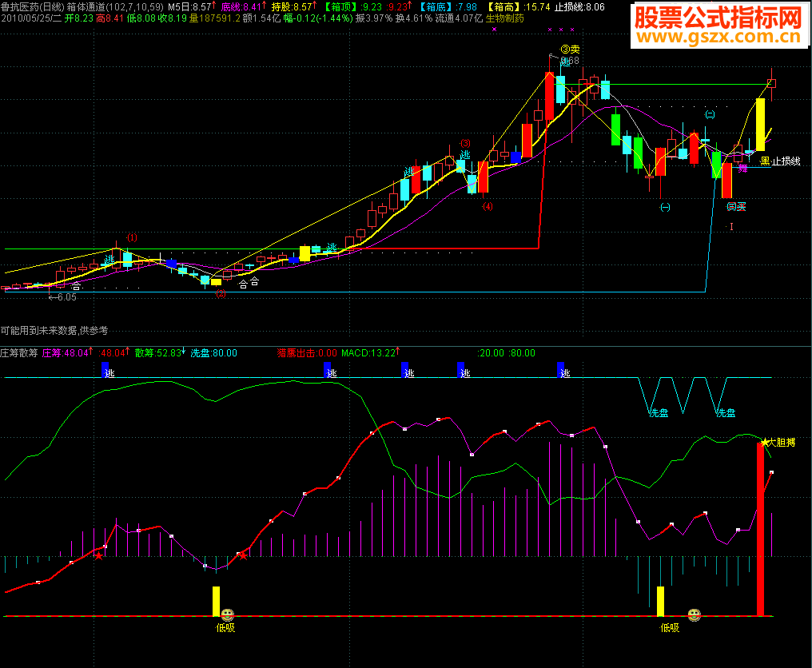Click the second red star near oscillator trough
812x668 pixels.
243,555
